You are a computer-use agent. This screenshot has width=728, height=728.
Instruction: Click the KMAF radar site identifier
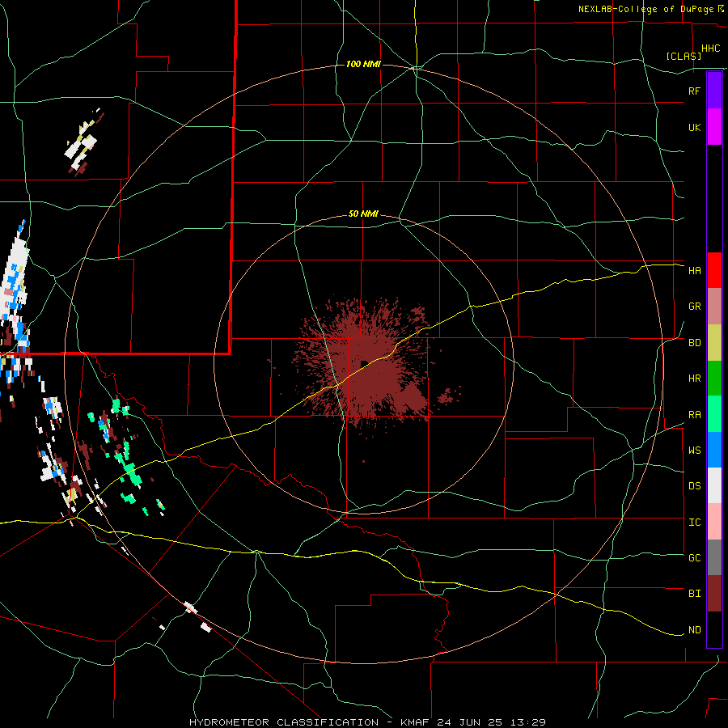coord(416,722)
